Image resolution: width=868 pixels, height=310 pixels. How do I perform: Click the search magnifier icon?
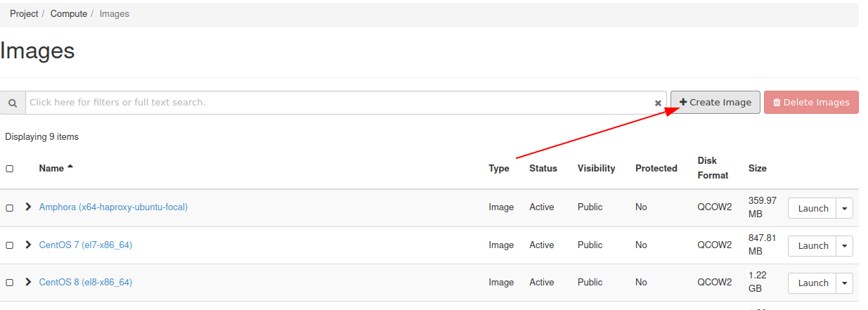pos(13,103)
